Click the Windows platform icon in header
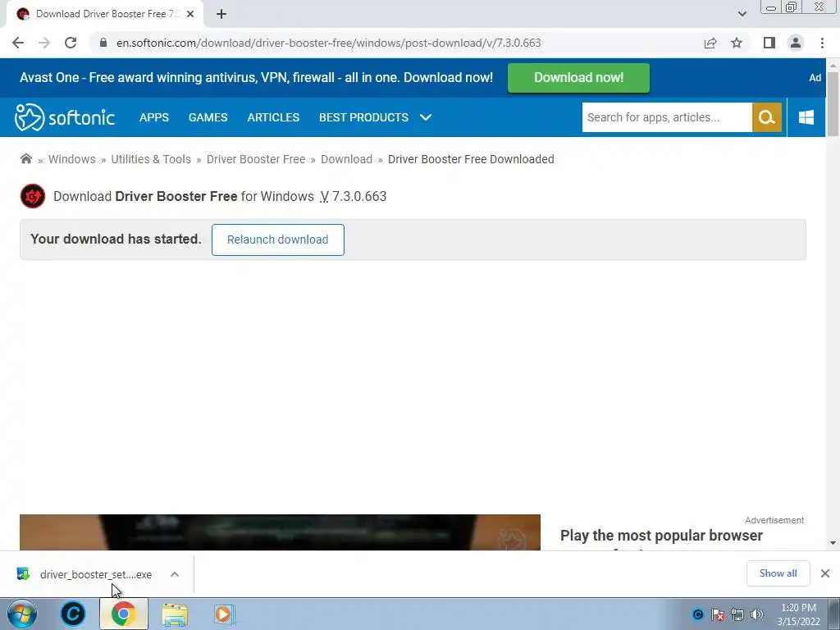This screenshot has width=840, height=630. (x=806, y=117)
